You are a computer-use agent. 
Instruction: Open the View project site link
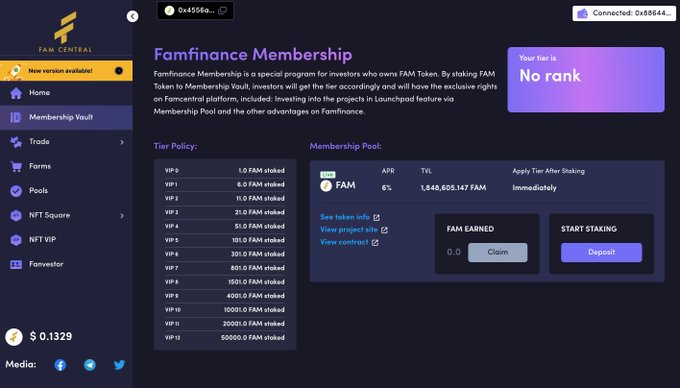[349, 230]
